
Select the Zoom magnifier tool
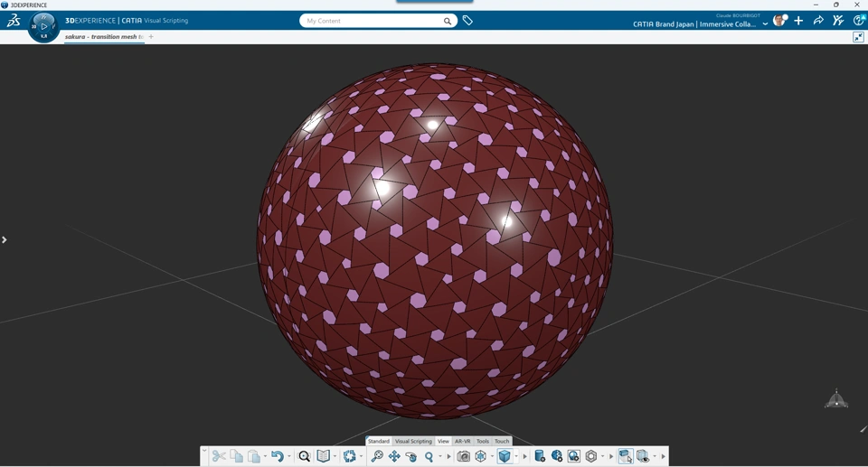coord(429,456)
